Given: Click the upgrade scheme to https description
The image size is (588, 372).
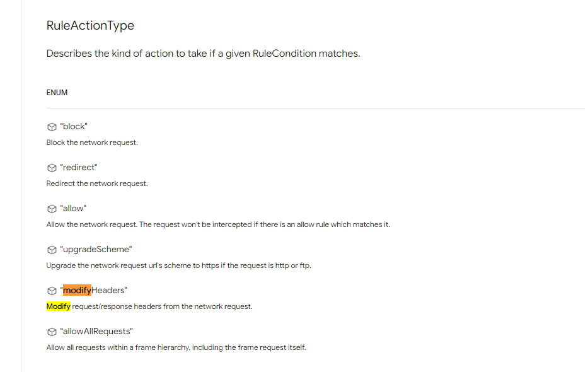Looking at the screenshot, I should (x=179, y=265).
